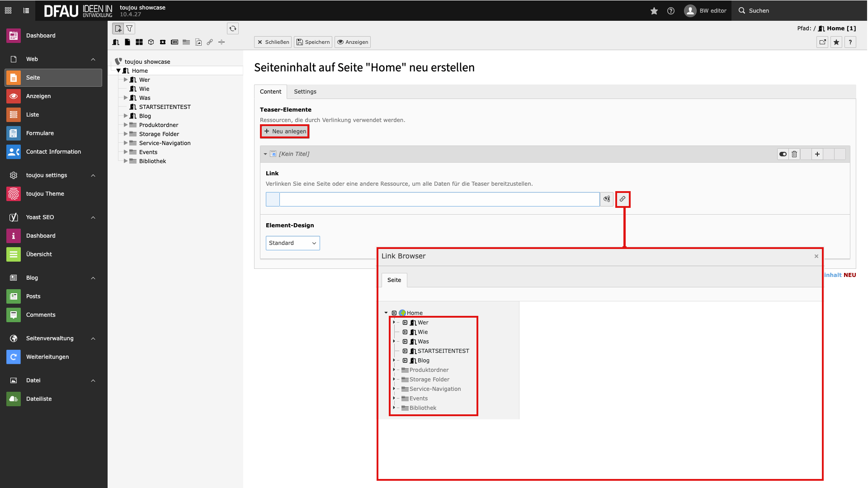Toggle visibility of the teaser element

(783, 154)
